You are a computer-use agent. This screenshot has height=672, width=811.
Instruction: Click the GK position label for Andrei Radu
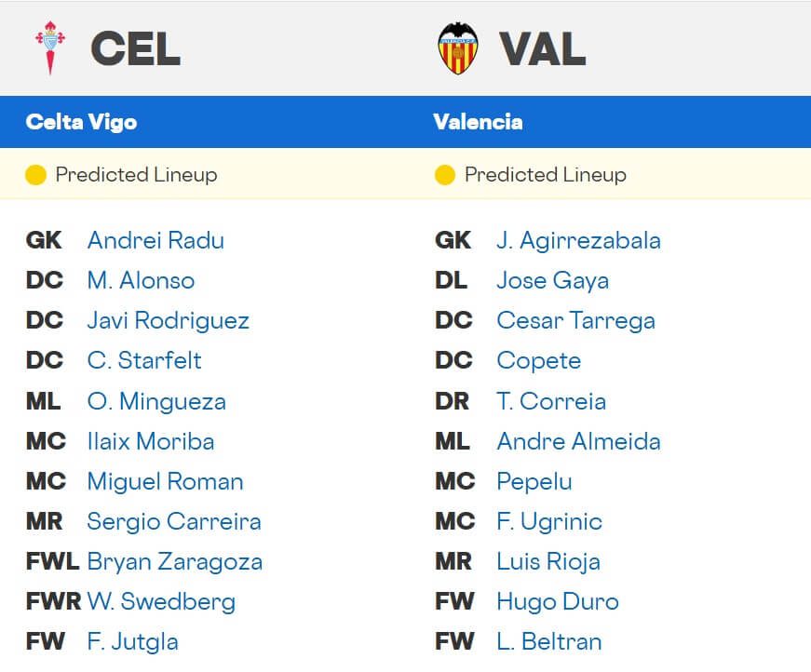click(x=41, y=240)
